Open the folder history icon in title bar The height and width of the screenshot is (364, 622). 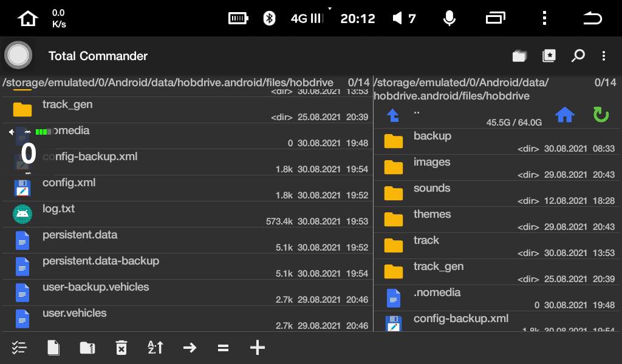(519, 56)
